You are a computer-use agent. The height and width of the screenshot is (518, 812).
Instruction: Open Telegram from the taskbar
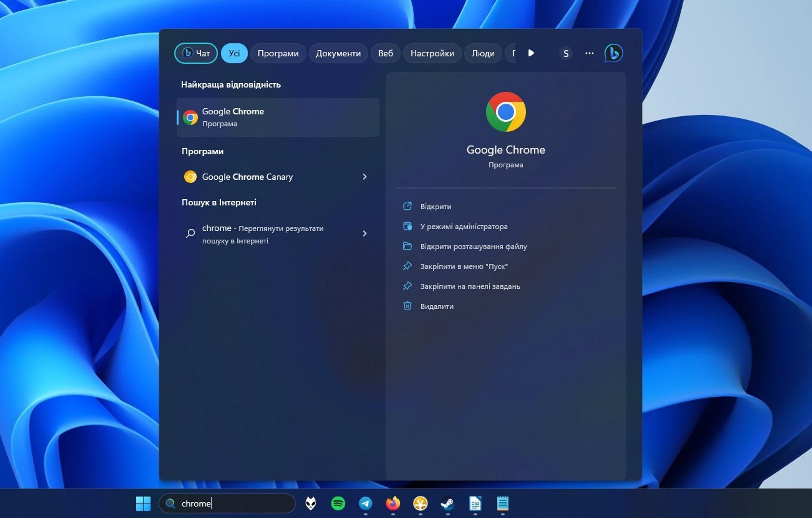point(365,503)
